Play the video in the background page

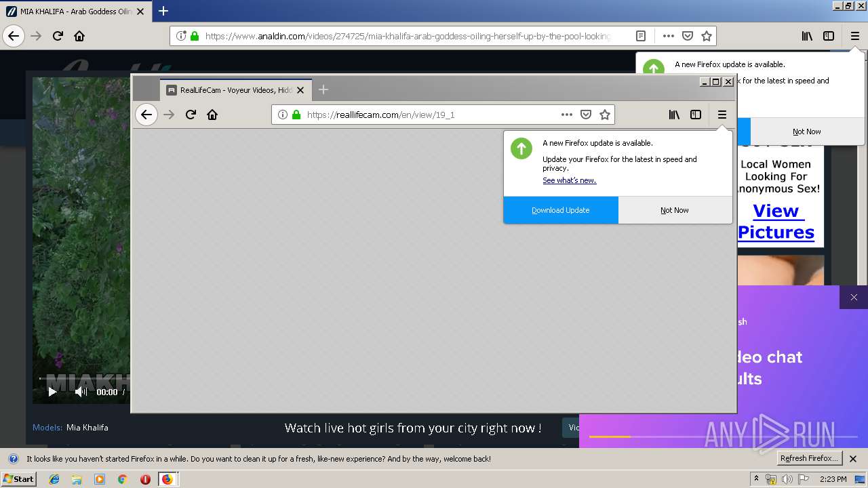tap(52, 392)
